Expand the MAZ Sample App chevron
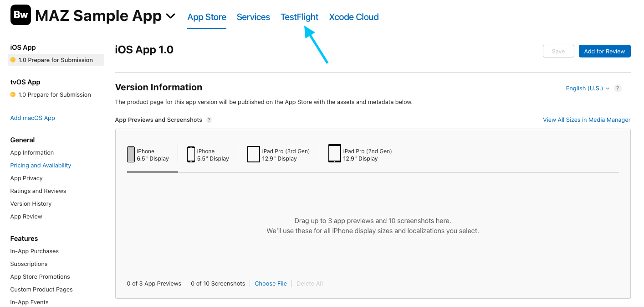Viewport: 644px width, 307px height. 170,16
